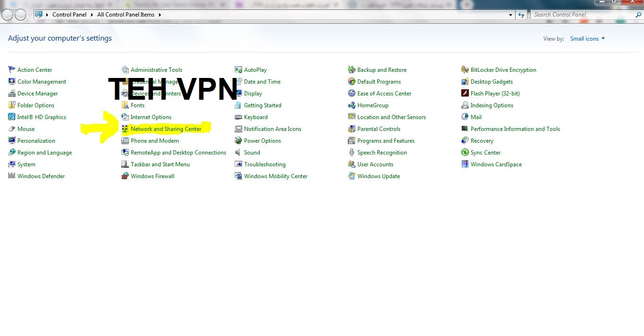Click the Windows Update icon
Image resolution: width=644 pixels, height=336 pixels.
pyautogui.click(x=352, y=176)
